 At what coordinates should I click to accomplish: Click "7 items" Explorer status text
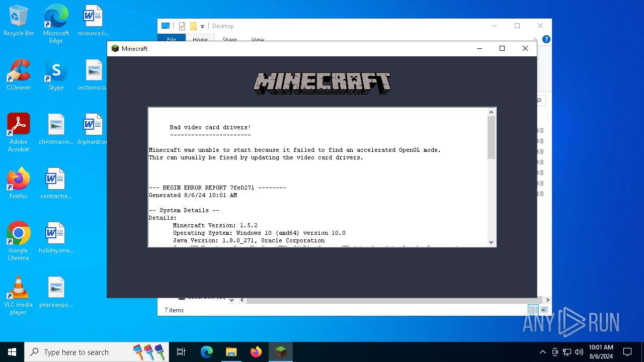pyautogui.click(x=174, y=310)
